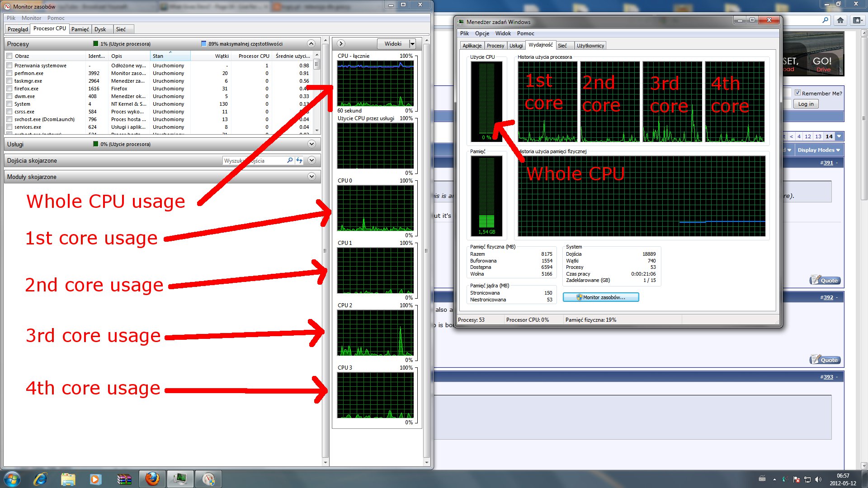The height and width of the screenshot is (488, 868).
Task: Expand the Usługi section
Action: 311,144
